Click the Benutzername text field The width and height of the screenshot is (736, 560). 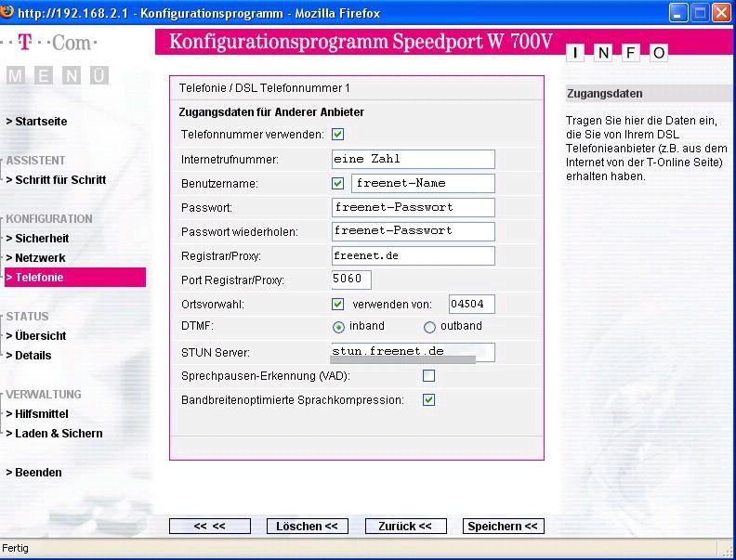(423, 183)
